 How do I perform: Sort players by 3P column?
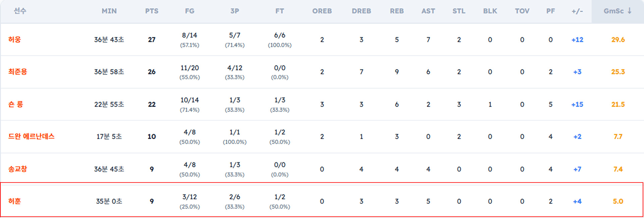click(234, 11)
